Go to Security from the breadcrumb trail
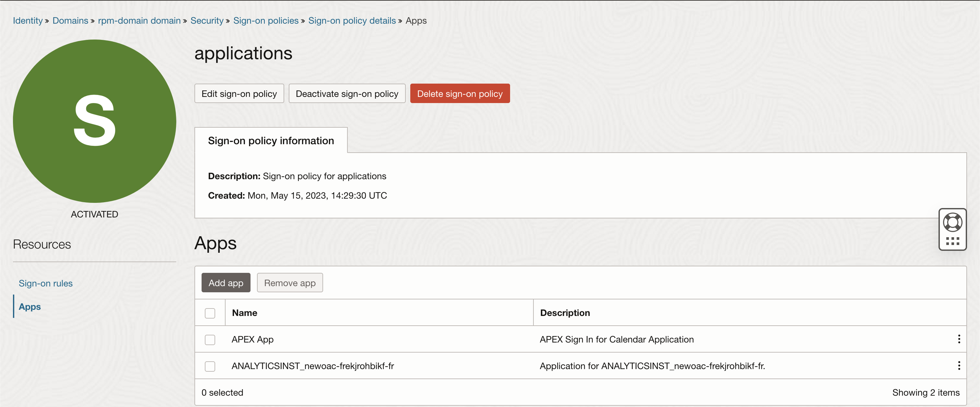This screenshot has height=407, width=980. 206,20
